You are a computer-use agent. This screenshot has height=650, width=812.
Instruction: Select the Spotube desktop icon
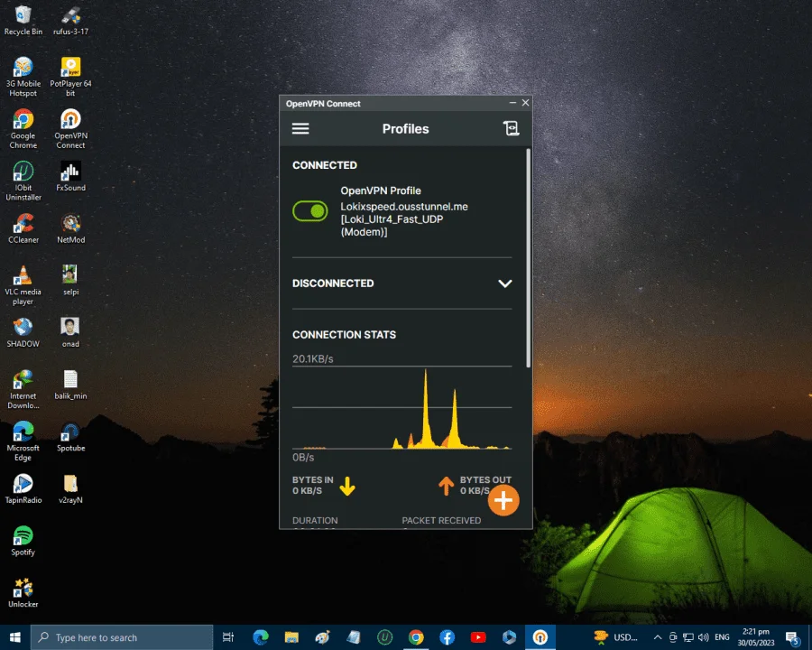click(x=71, y=436)
